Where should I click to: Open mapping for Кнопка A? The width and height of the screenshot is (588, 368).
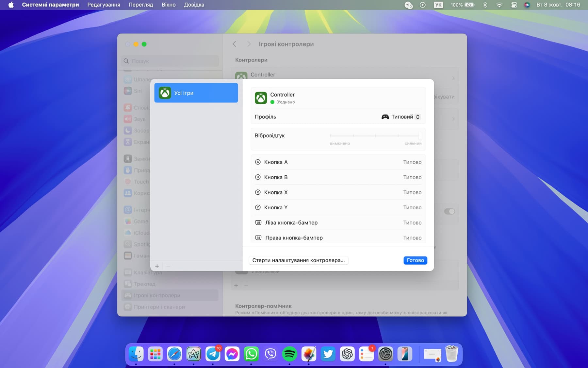(x=338, y=162)
